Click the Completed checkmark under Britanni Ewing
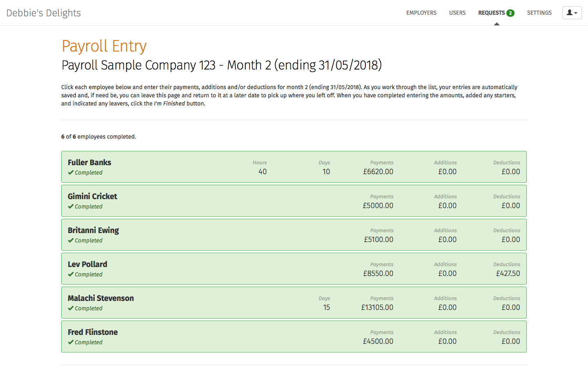 pyautogui.click(x=71, y=240)
